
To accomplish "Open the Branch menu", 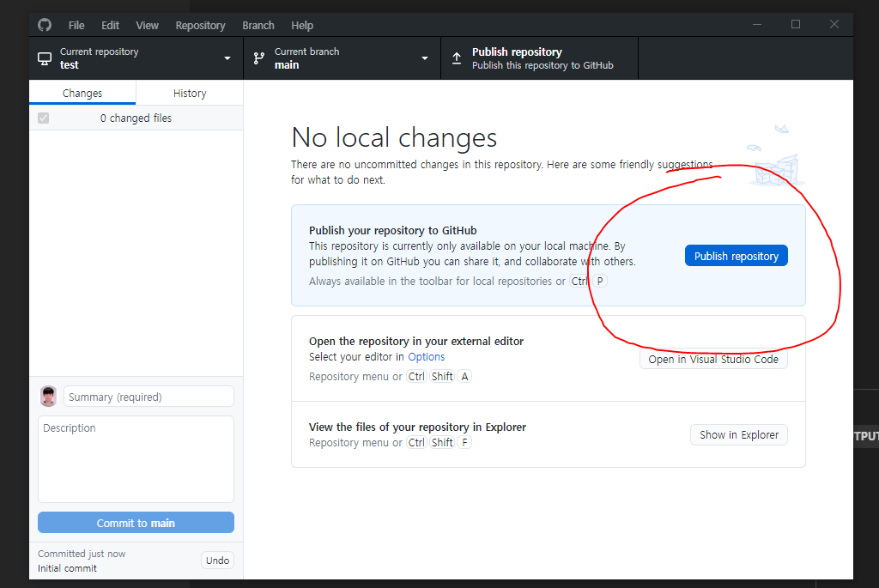I will click(x=258, y=25).
